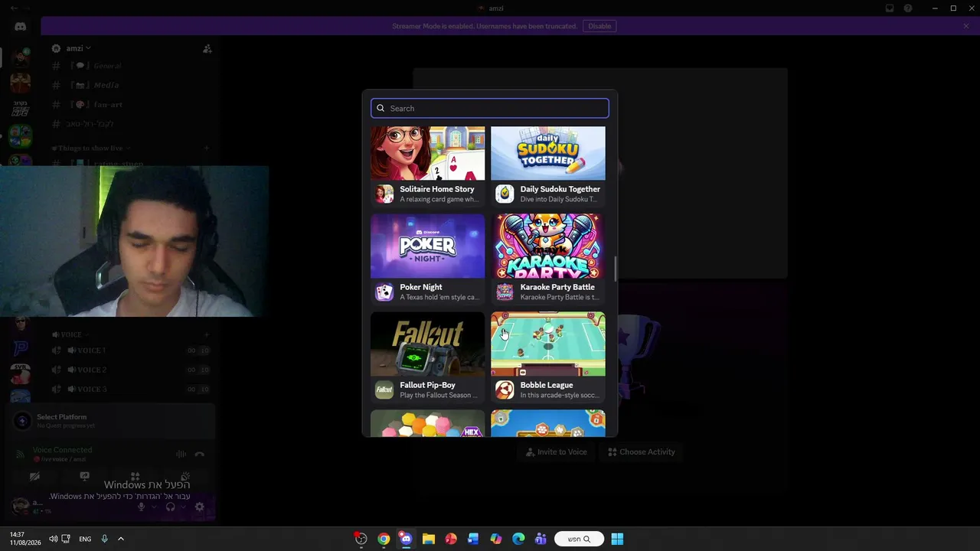Dismiss the Streamer Mode notice with X
This screenshot has height=551, width=980.
966,26
